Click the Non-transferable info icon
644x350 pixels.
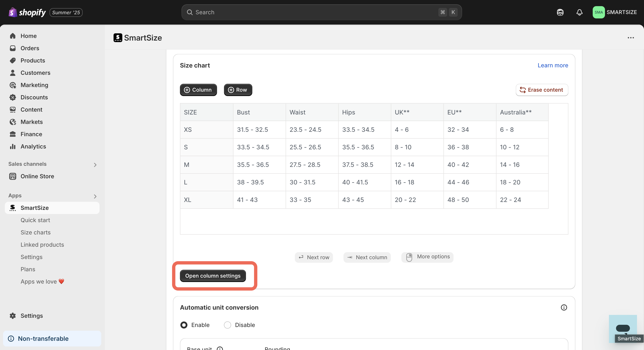point(11,339)
